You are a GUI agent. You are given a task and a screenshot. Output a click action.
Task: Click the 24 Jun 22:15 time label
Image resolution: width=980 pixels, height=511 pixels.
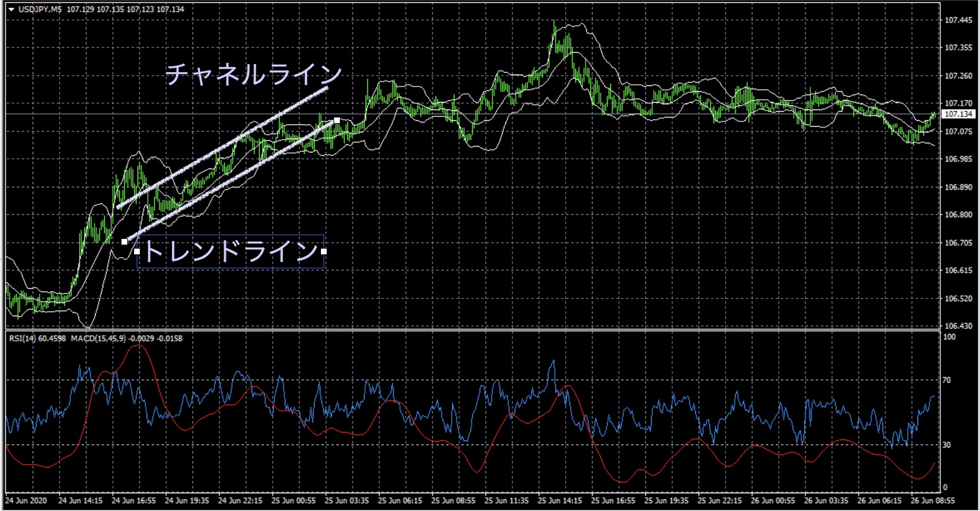[x=240, y=501]
